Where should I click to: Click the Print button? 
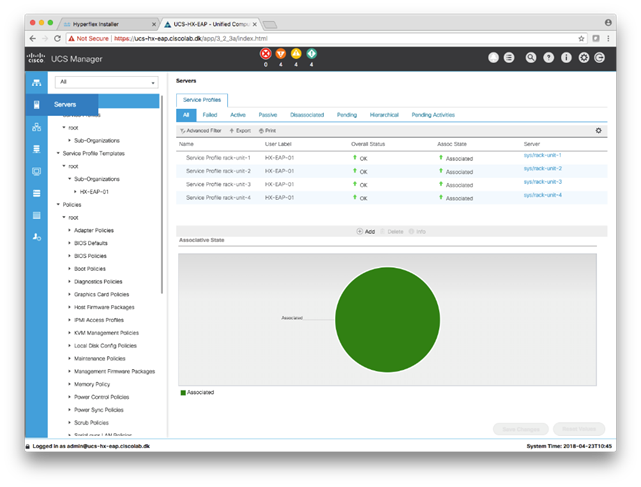point(267,130)
